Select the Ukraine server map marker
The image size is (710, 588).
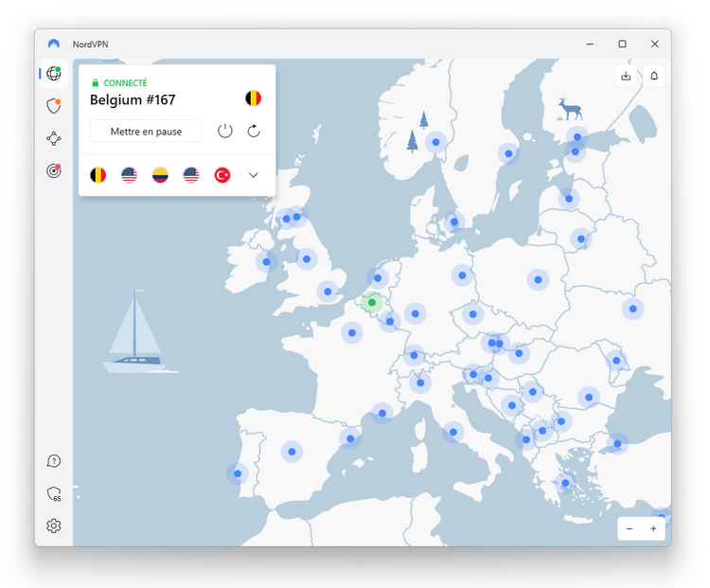tap(633, 309)
